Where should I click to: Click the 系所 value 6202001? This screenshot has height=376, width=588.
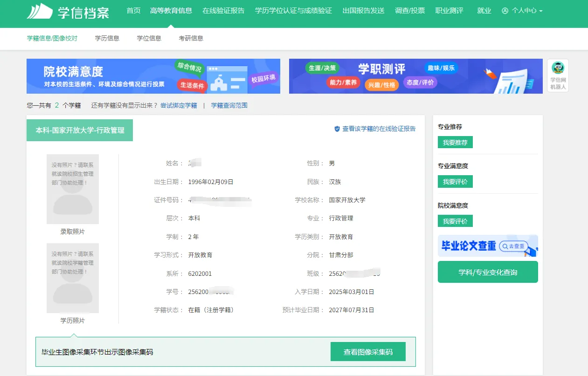(200, 273)
